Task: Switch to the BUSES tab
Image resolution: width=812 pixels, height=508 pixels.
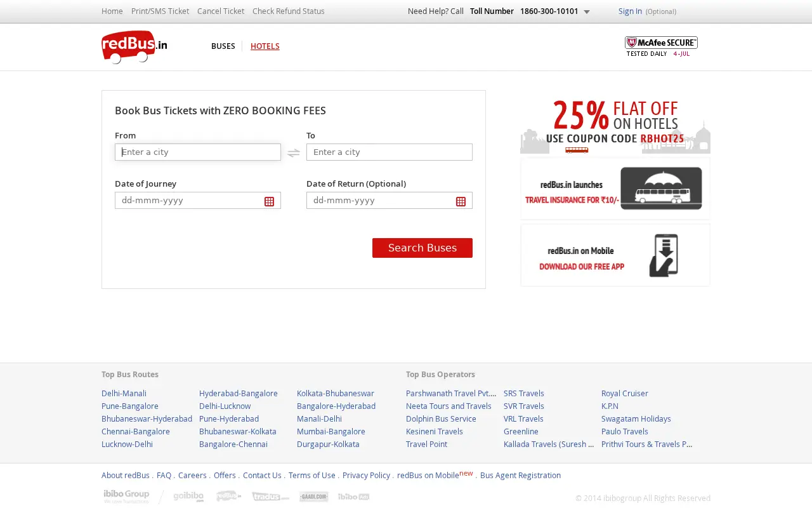Action: coord(223,46)
